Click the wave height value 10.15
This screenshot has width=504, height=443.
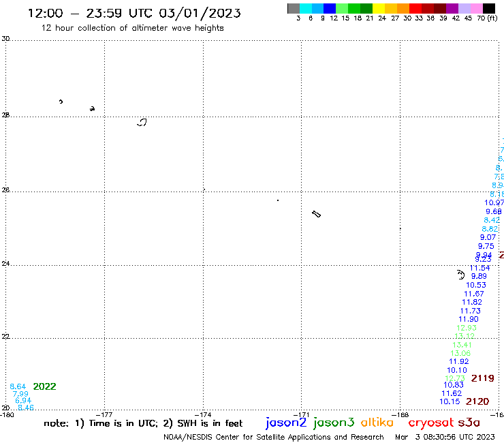pyautogui.click(x=450, y=401)
